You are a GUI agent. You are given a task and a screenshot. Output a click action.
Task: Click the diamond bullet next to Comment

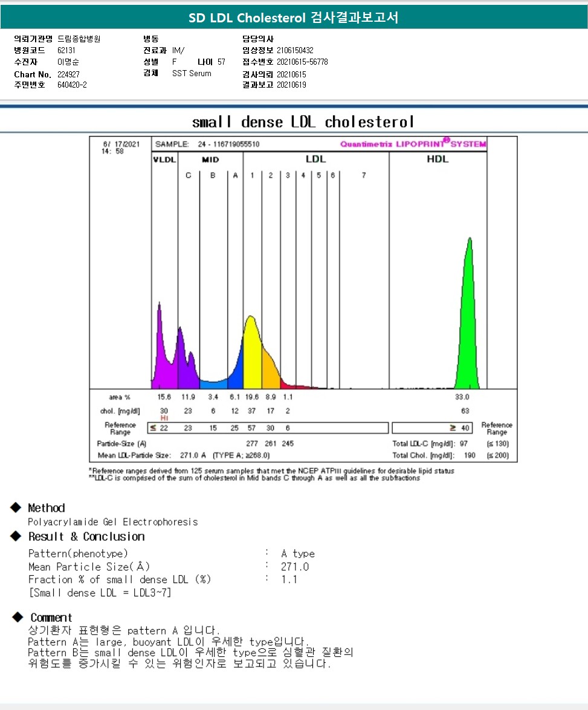(18, 617)
